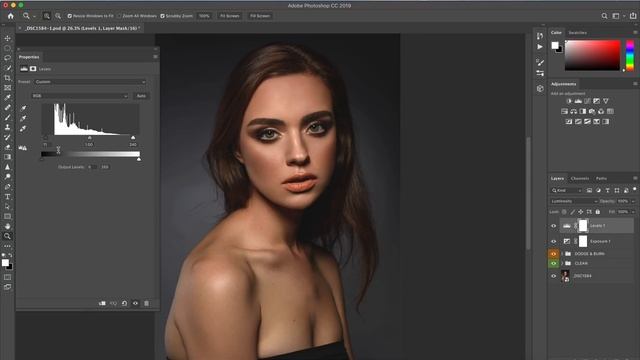Select the Horizontal Type tool

[7, 196]
